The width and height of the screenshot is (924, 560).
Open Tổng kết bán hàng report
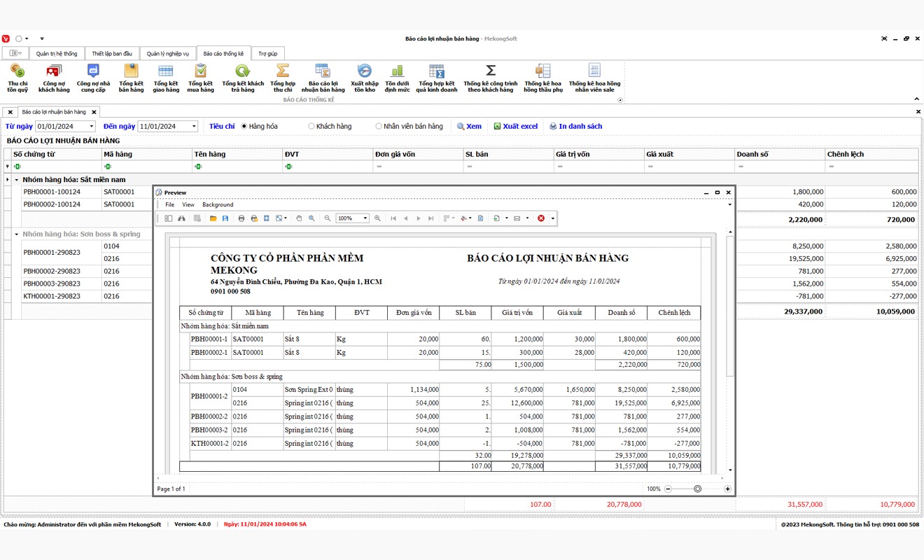coord(130,78)
